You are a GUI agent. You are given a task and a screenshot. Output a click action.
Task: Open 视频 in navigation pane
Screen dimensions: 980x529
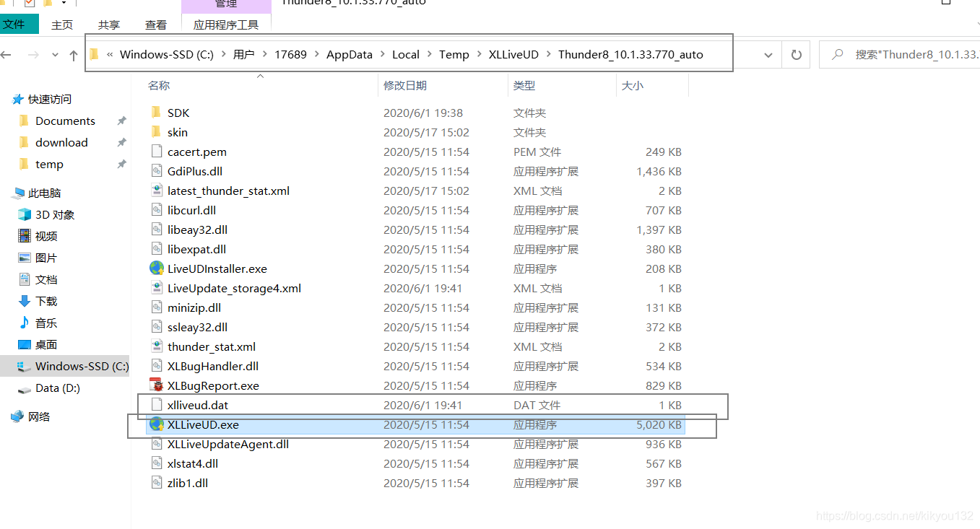coord(46,236)
